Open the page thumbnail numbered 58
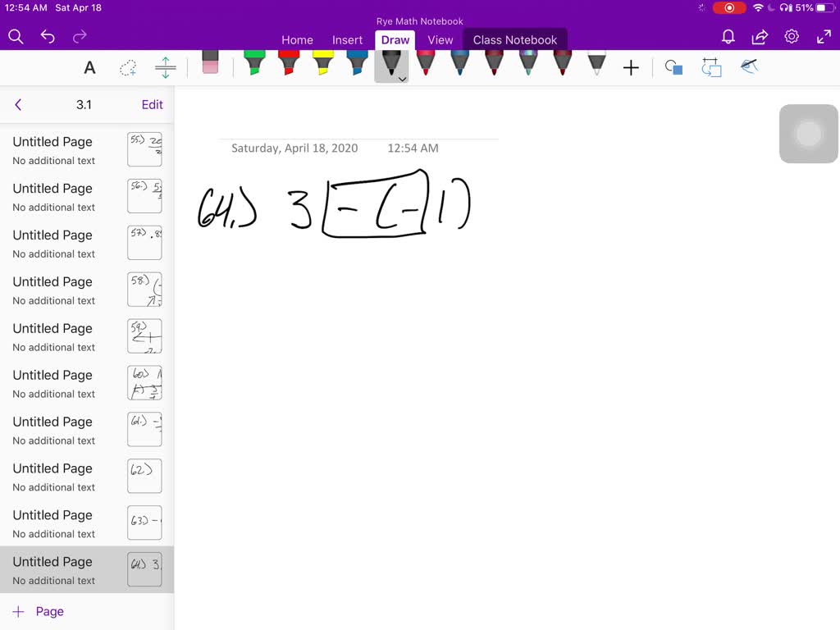This screenshot has height=630, width=840. (x=145, y=290)
